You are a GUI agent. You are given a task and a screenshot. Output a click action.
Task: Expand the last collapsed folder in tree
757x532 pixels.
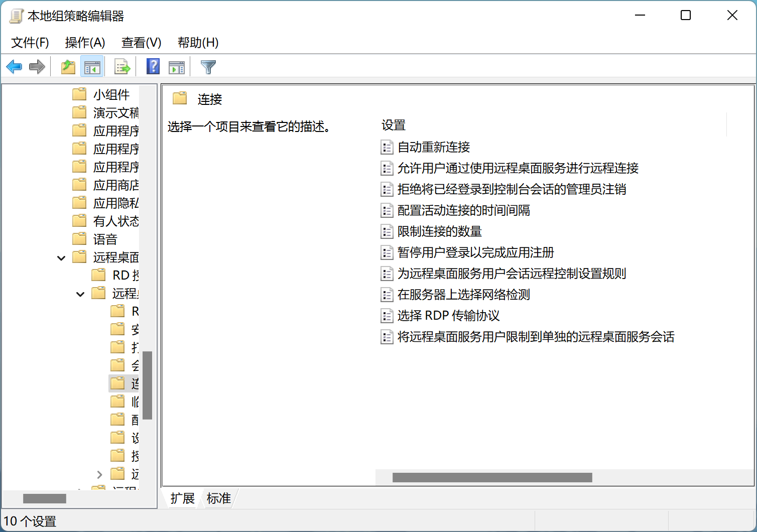[99, 474]
